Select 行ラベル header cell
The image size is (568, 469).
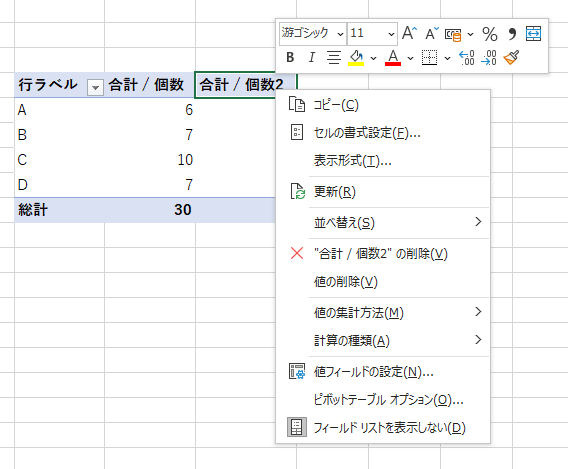[x=59, y=85]
